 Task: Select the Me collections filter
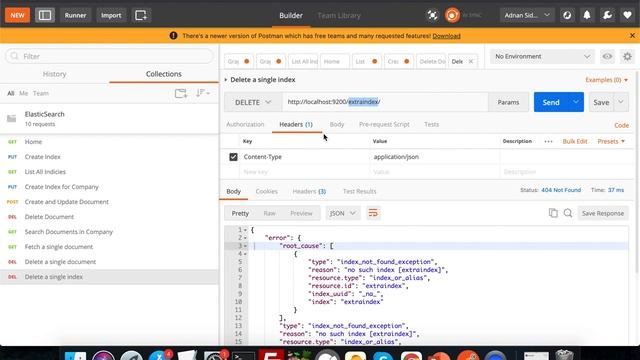point(24,93)
